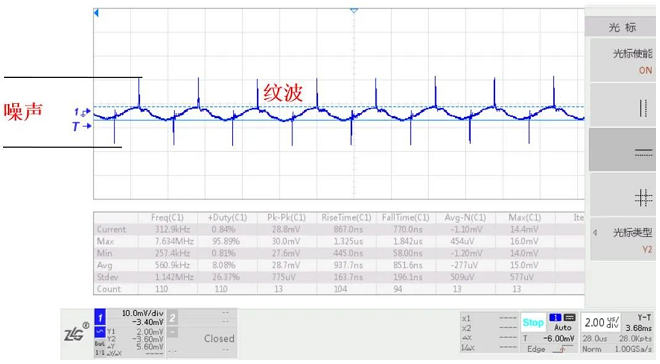
Task: Click the rising edge trigger slope icon
Action: point(564,349)
